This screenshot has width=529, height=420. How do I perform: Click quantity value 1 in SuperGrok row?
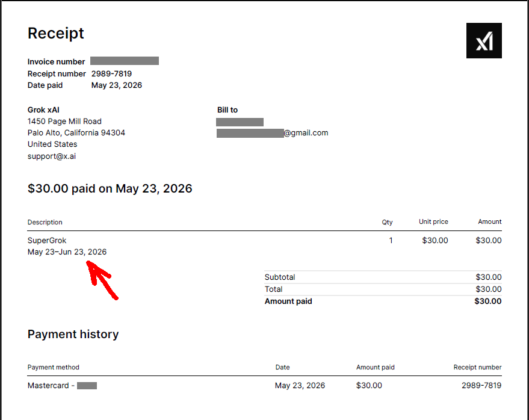[x=391, y=241]
